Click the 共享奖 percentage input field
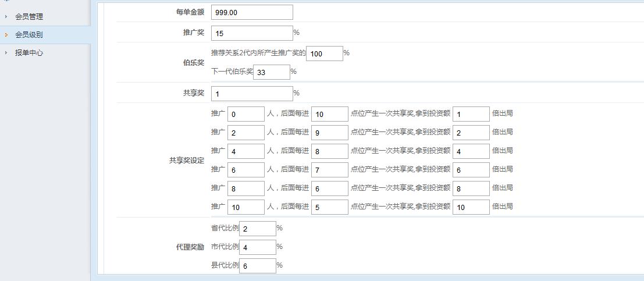The width and height of the screenshot is (644, 281). 252,94
